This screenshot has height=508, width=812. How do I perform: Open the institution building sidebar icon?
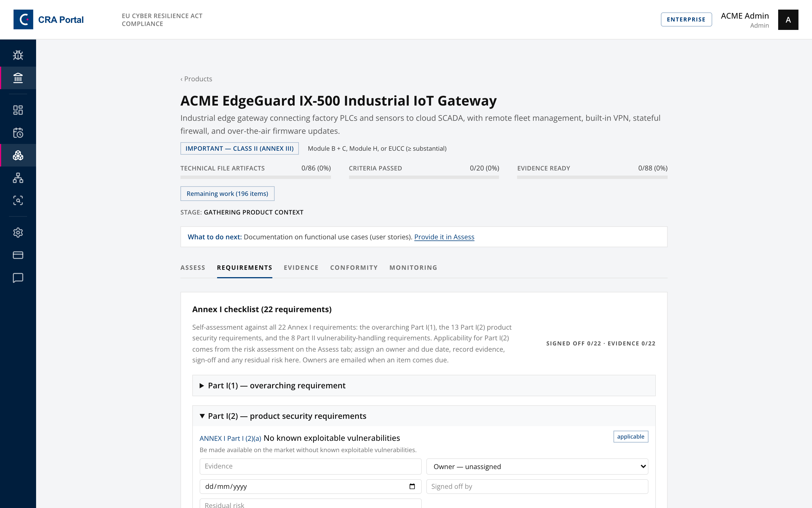18,78
